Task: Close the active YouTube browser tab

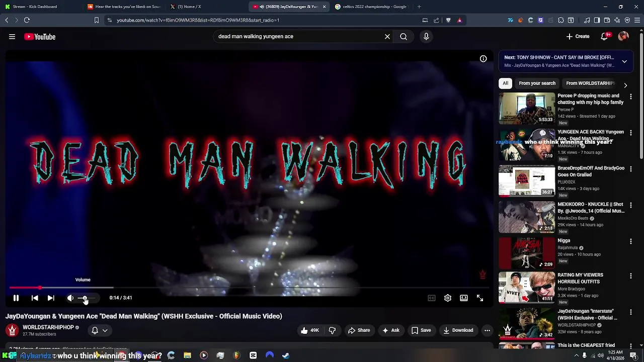Action: tap(324, 7)
